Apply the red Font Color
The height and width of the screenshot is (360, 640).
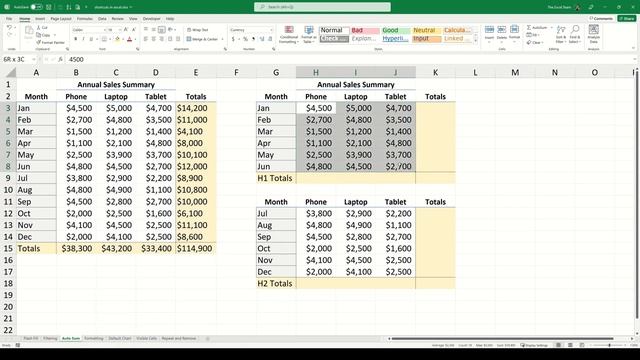(129, 39)
